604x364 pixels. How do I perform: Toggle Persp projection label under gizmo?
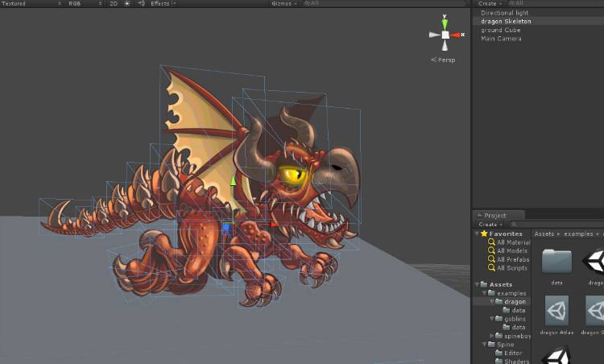click(x=445, y=59)
